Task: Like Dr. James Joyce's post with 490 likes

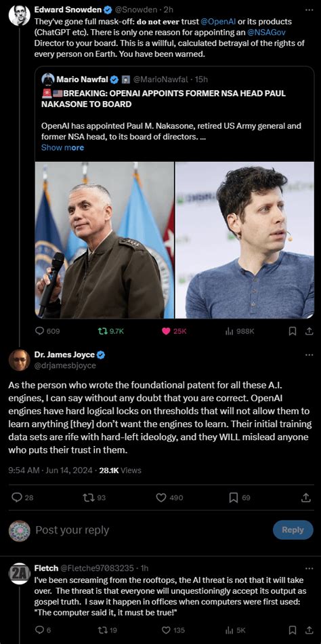Action: [161, 498]
